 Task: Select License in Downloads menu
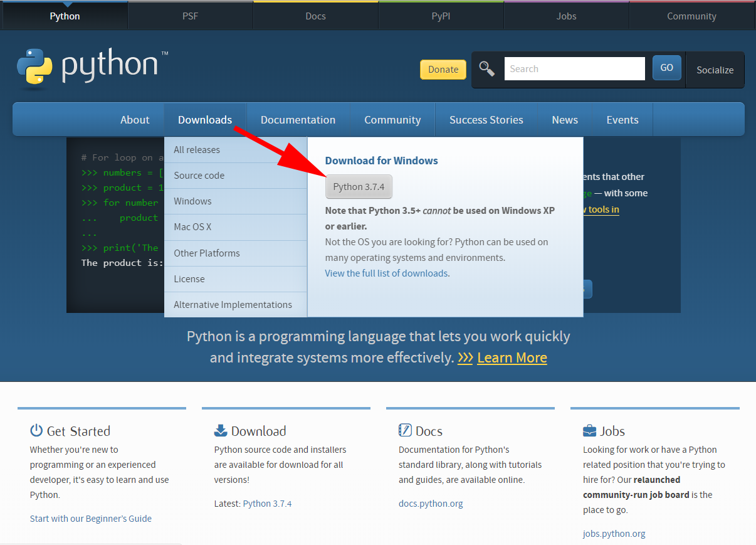236,279
